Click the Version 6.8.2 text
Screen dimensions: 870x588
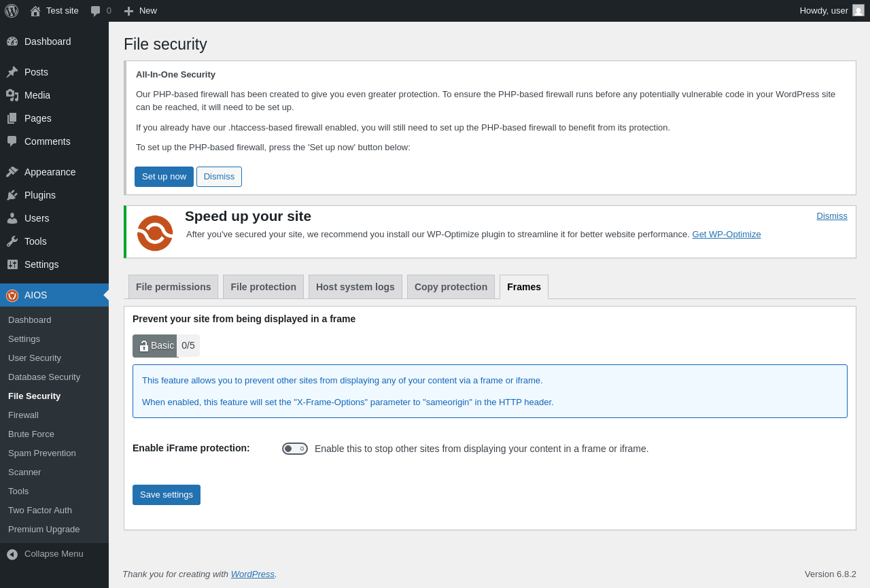(831, 574)
